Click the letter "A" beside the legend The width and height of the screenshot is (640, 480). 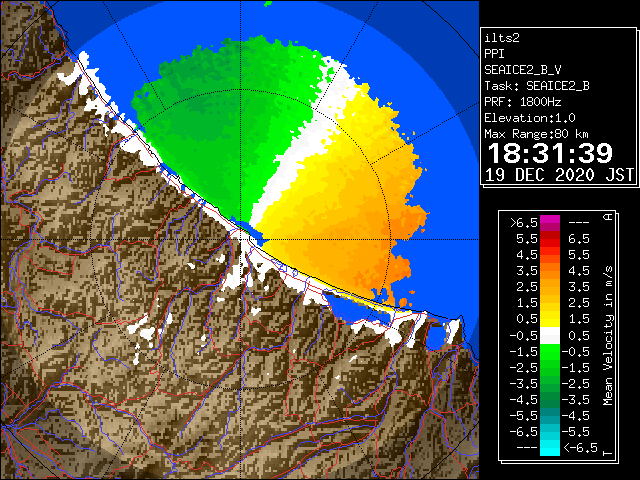tap(608, 217)
